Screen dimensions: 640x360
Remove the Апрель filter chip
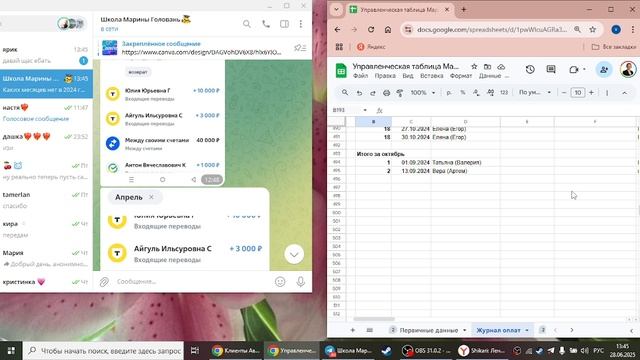[x=151, y=197]
